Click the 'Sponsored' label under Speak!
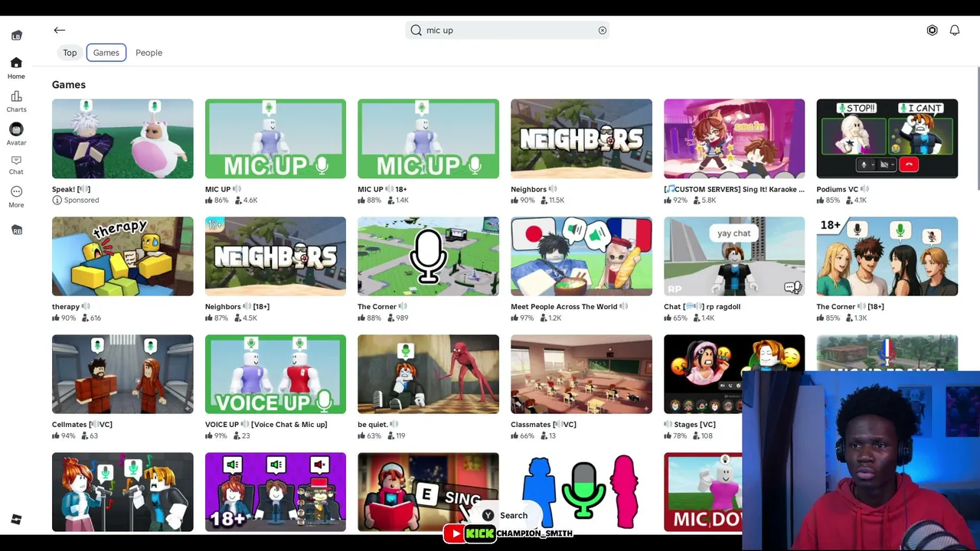Image resolution: width=980 pixels, height=551 pixels. (81, 201)
